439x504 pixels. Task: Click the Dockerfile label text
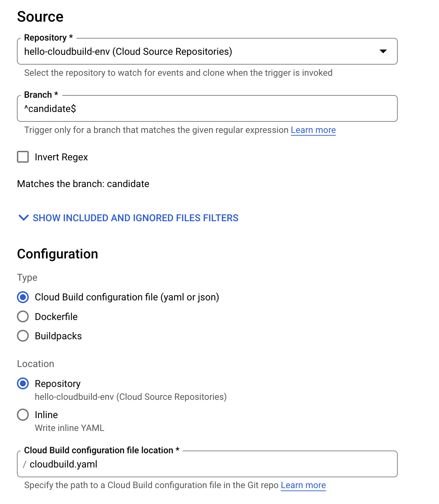[56, 317]
